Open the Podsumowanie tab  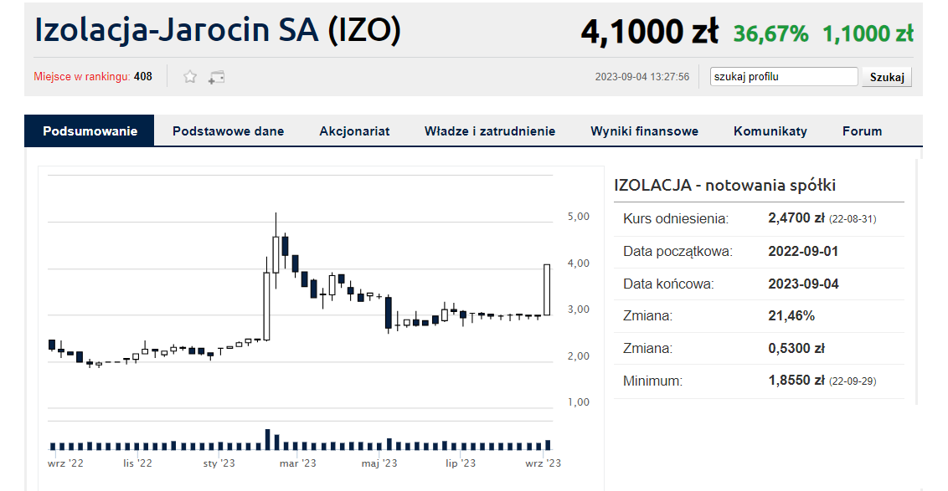tap(89, 131)
